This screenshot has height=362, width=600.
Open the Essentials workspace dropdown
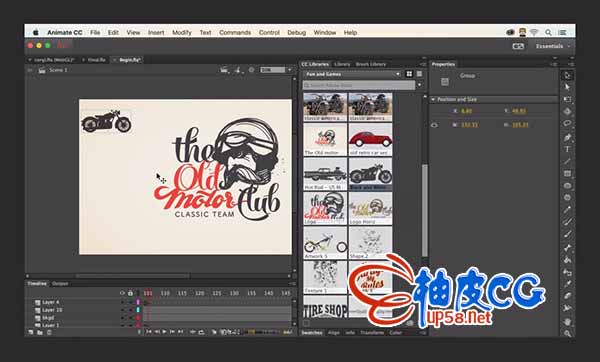tap(552, 46)
